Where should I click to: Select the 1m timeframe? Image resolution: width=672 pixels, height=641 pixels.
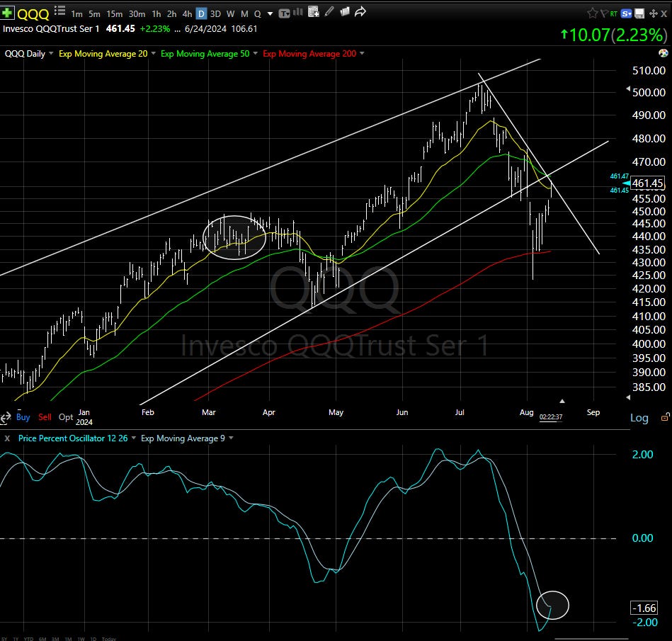click(x=76, y=14)
